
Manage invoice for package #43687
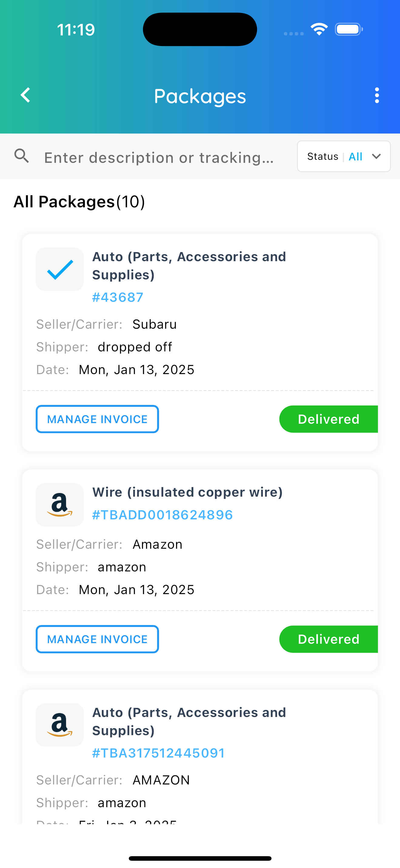tap(97, 419)
